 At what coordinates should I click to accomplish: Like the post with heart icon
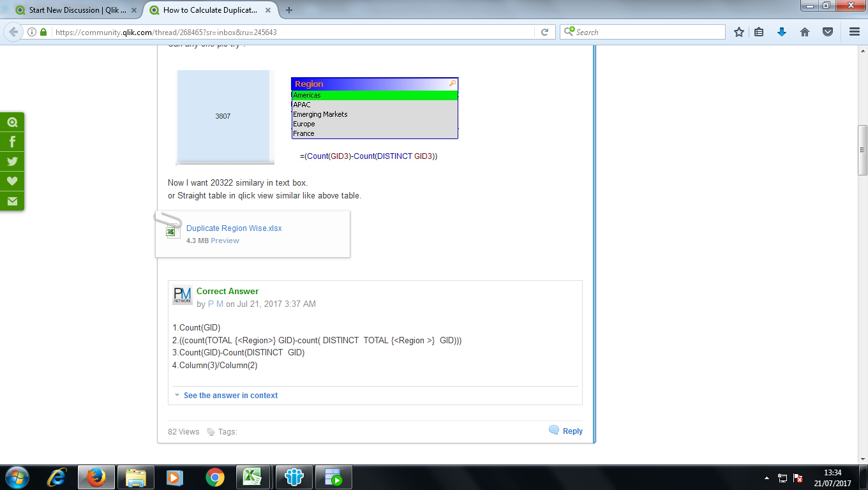click(x=12, y=181)
